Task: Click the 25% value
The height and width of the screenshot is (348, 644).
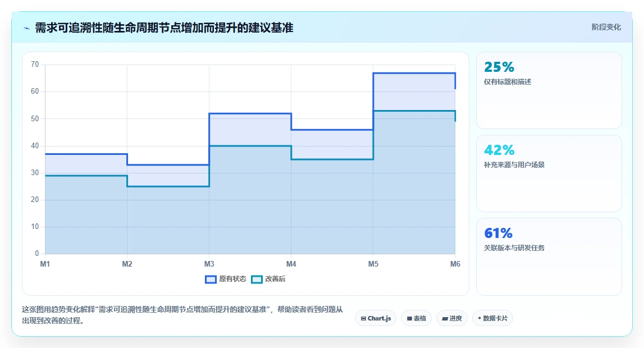Action: 499,67
